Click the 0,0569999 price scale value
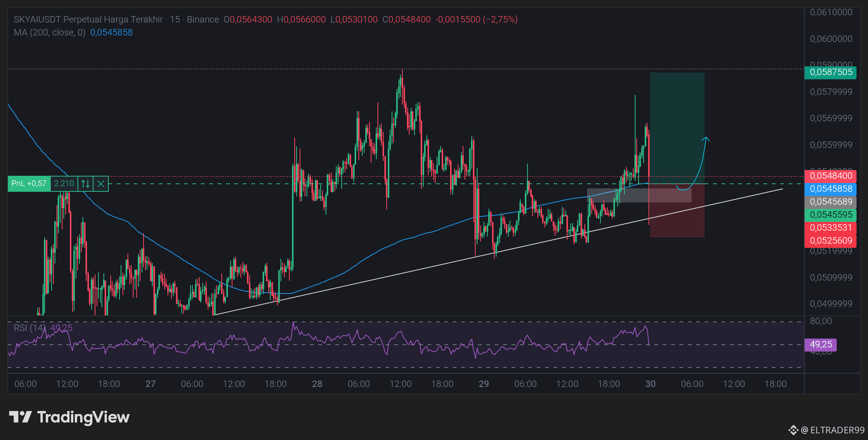 coord(831,118)
